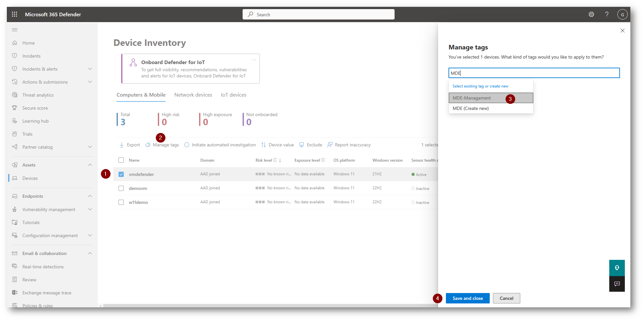This screenshot has height=321, width=644.
Task: Switch to IoT devices tab
Action: click(234, 95)
